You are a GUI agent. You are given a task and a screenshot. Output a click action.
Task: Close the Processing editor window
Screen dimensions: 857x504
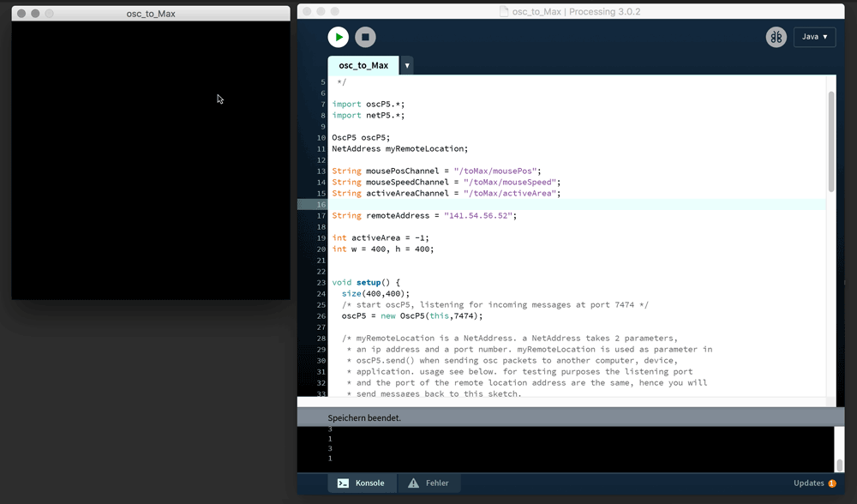pyautogui.click(x=307, y=12)
